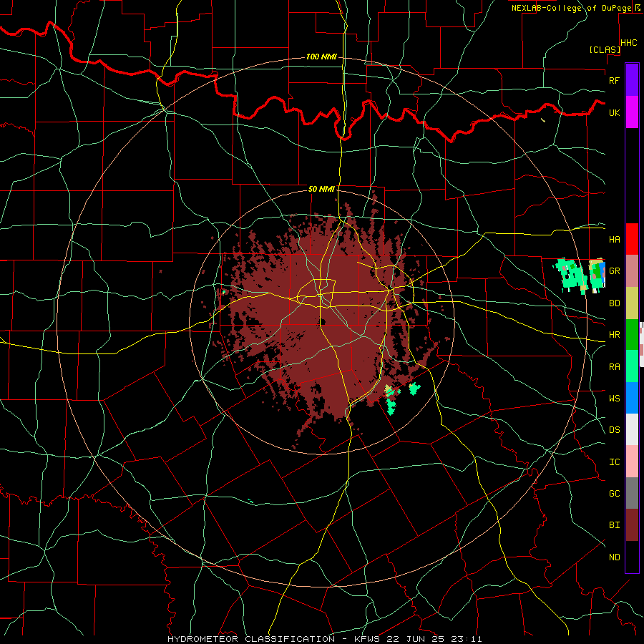
Task: Click the "[CLAS]" units label
Action: (605, 49)
